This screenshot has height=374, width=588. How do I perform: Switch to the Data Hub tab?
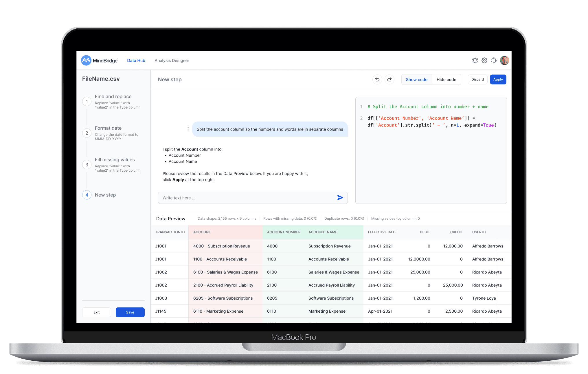click(136, 60)
